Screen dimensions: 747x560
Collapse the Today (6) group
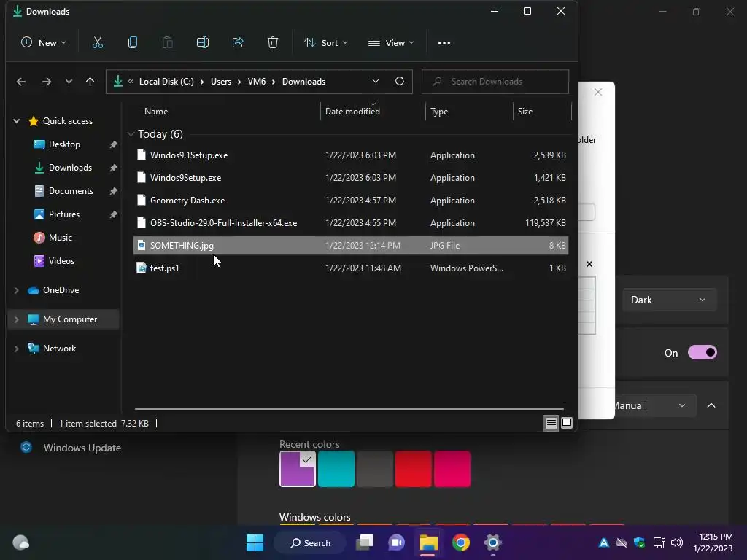(x=131, y=134)
